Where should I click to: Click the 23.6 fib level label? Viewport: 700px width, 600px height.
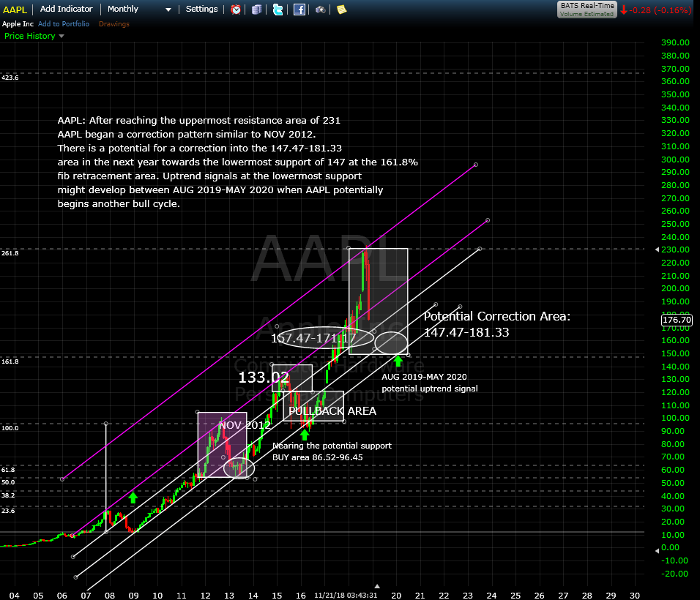[8, 511]
